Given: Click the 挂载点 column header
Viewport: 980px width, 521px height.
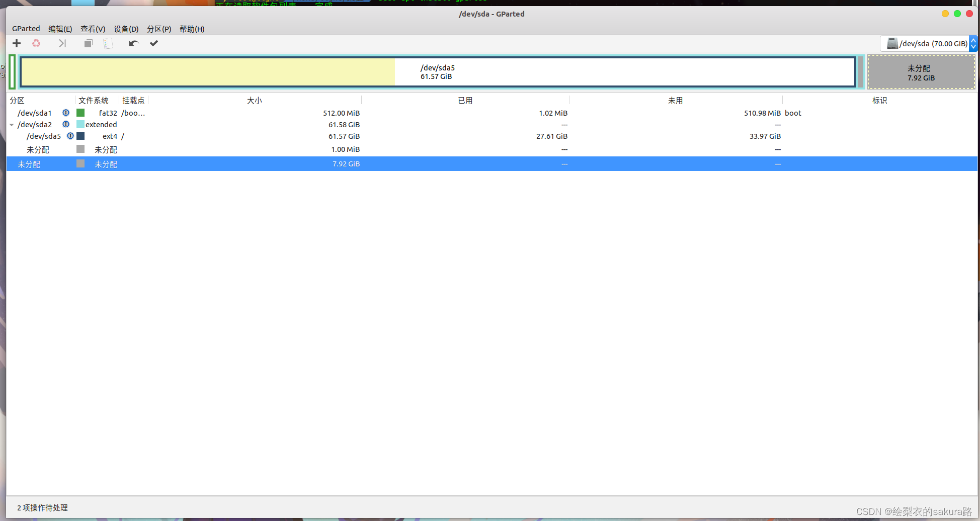Looking at the screenshot, I should click(x=134, y=101).
